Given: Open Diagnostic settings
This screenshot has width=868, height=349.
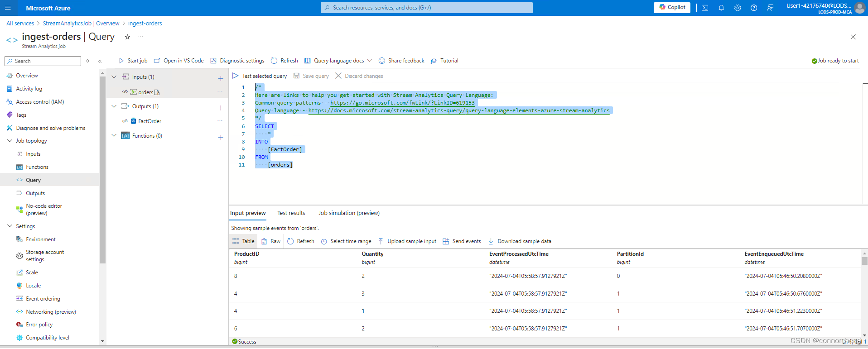Looking at the screenshot, I should pos(237,61).
